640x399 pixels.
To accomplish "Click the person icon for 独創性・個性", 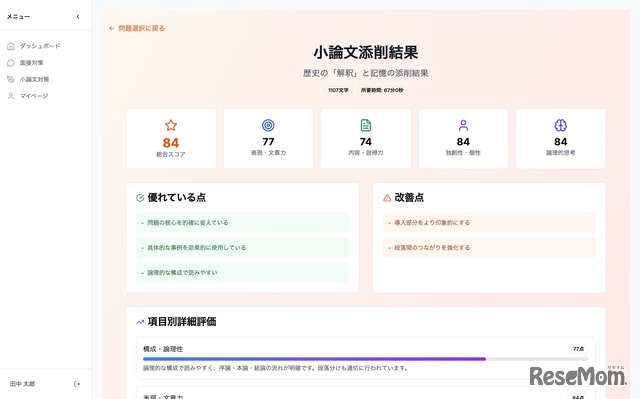I will pyautogui.click(x=463, y=125).
